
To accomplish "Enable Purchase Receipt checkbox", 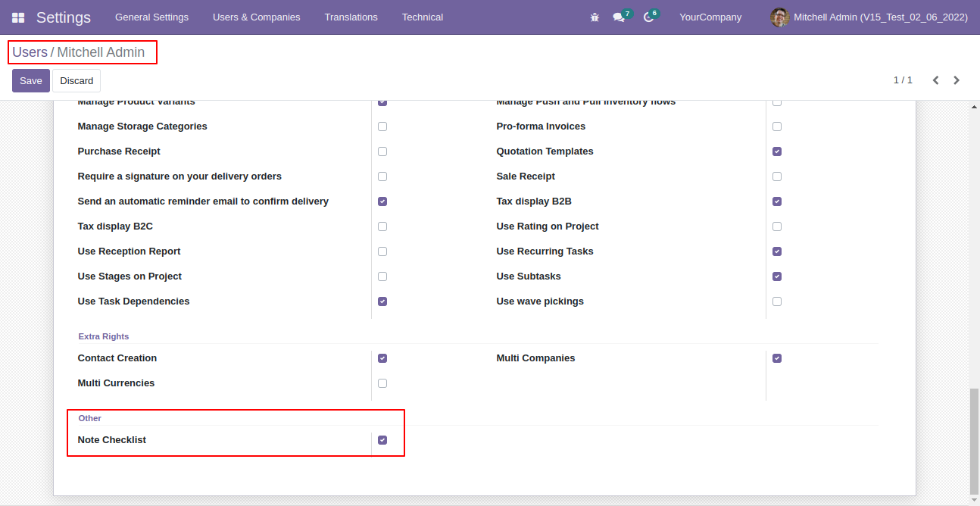I will [382, 151].
